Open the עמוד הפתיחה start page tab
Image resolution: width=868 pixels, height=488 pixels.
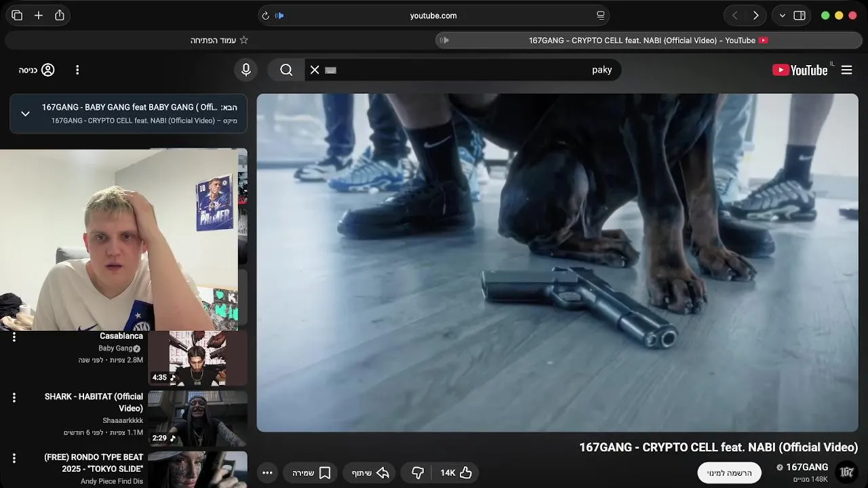[x=219, y=40]
